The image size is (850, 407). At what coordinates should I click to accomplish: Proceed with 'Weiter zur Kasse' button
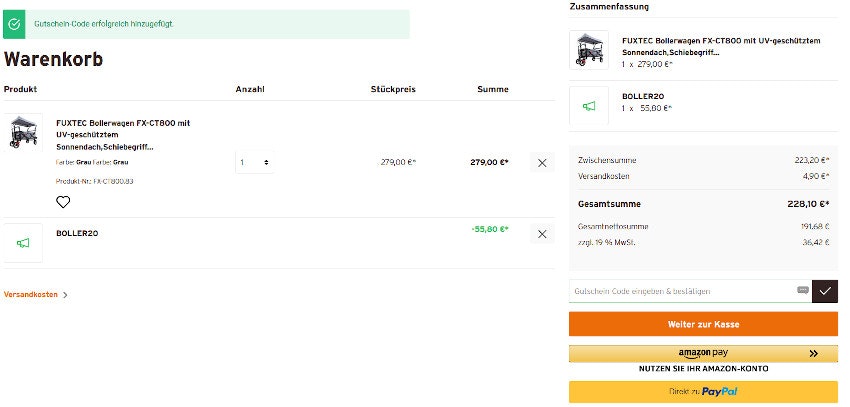[x=703, y=324]
